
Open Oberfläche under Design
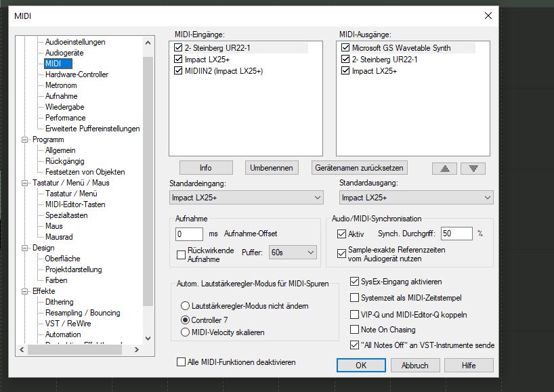coord(62,259)
